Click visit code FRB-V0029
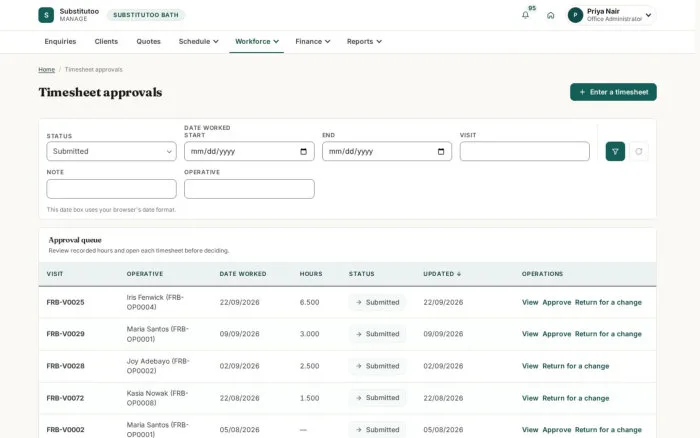The width and height of the screenshot is (700, 438). [x=65, y=334]
